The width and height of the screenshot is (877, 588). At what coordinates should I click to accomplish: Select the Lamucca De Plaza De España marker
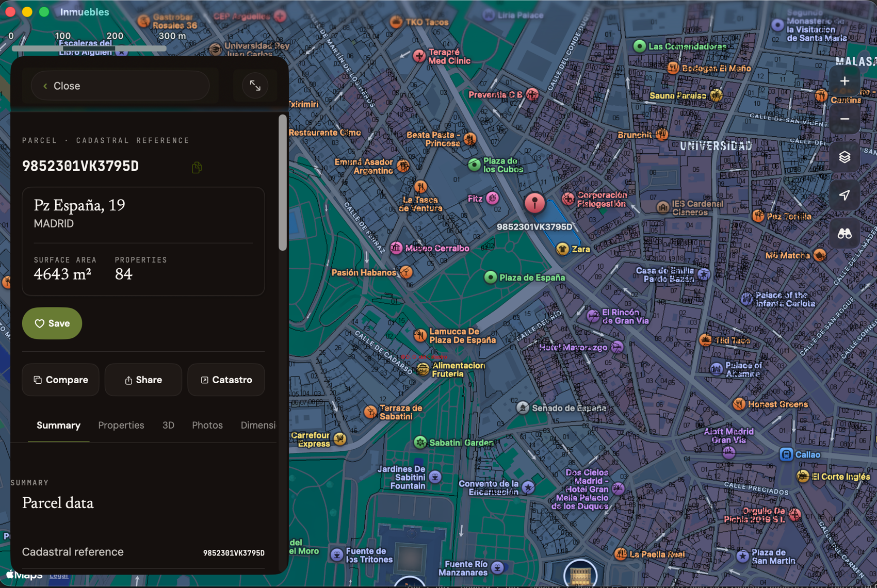420,335
